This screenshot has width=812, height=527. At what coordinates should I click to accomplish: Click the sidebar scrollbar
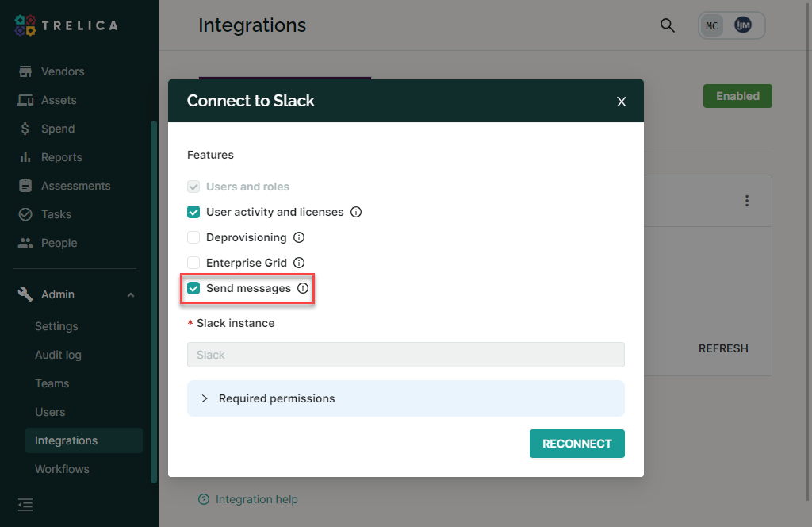click(x=153, y=302)
